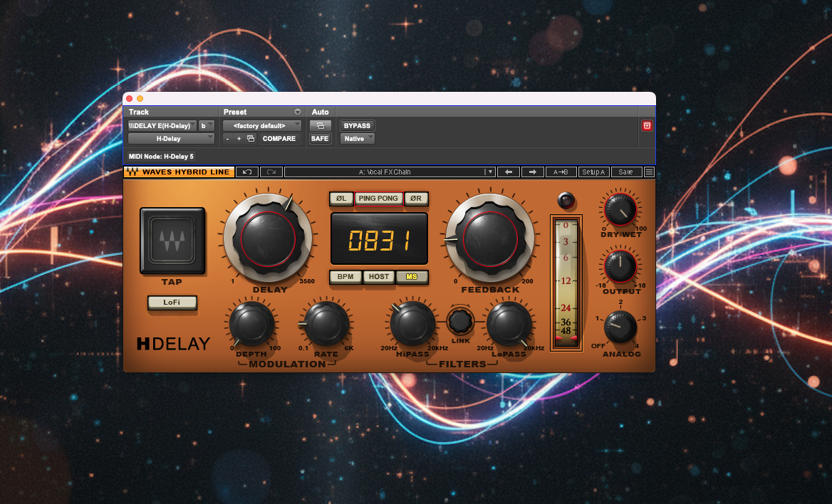Enable LoFi mode
The height and width of the screenshot is (504, 832).
pos(172,303)
